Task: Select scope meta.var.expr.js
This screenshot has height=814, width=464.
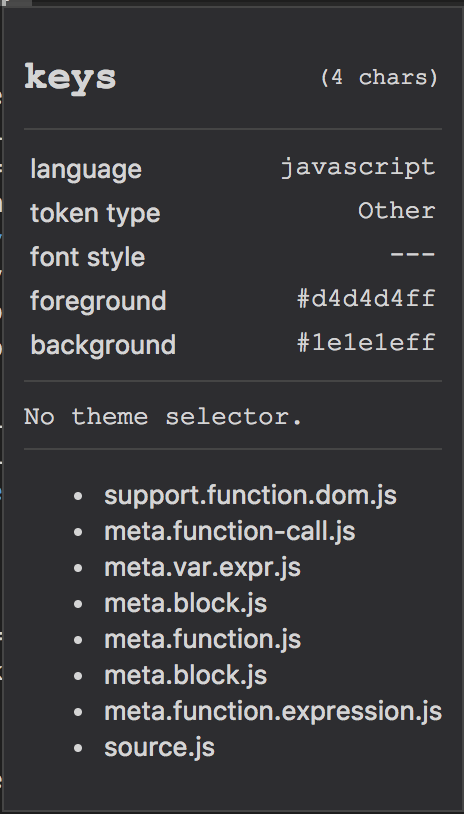Action: 202,567
